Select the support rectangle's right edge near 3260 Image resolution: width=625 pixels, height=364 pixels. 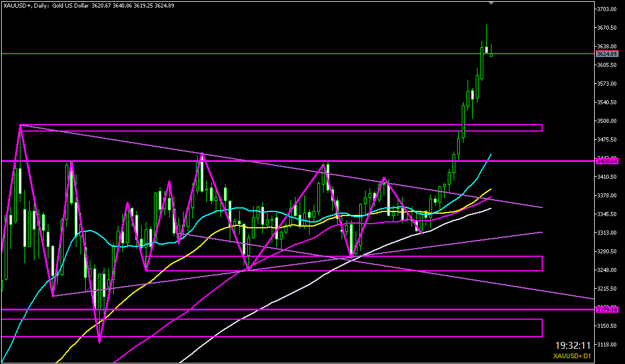tap(542, 263)
